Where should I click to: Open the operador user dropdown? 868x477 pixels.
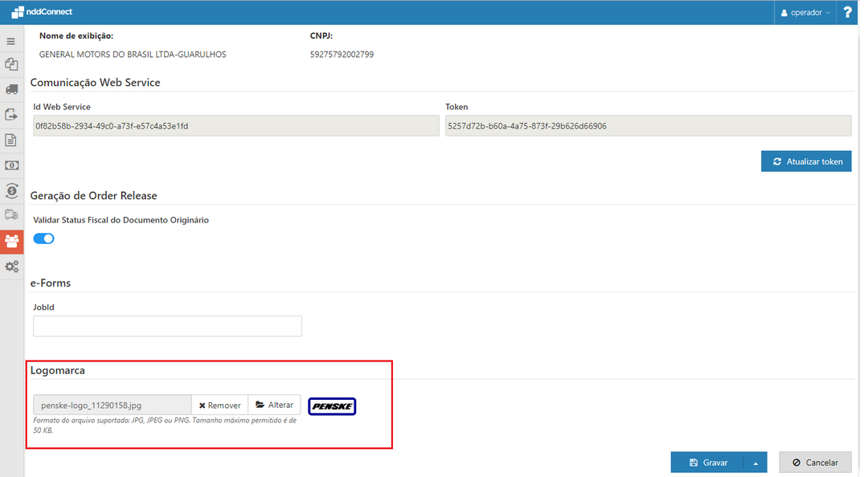point(805,13)
